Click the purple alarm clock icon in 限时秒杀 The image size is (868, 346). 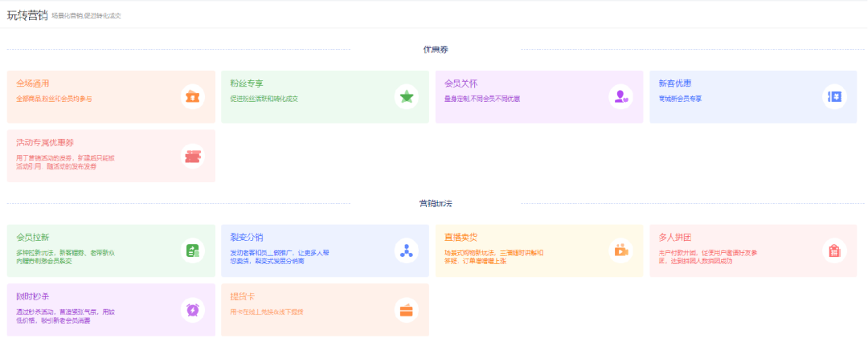193,310
